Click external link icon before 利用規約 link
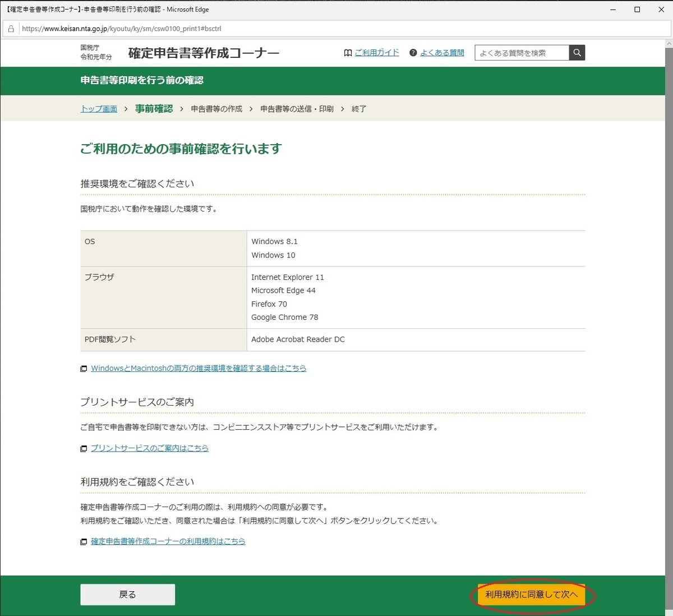Viewport: 673px width, 616px height. 84,541
